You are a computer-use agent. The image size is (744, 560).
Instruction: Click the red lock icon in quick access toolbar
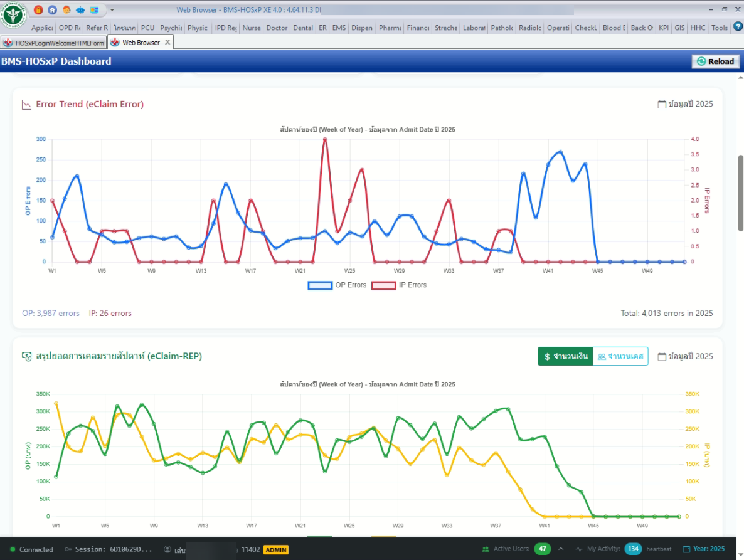pyautogui.click(x=38, y=10)
